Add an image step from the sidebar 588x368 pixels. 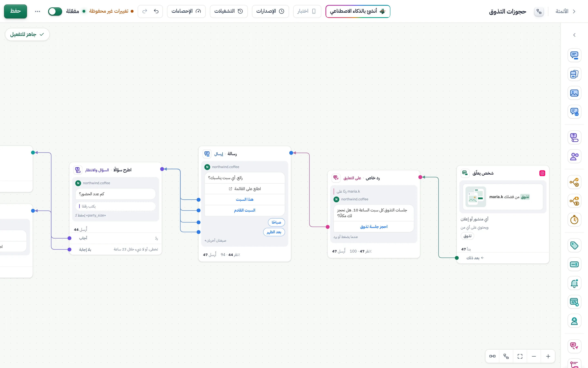[574, 93]
